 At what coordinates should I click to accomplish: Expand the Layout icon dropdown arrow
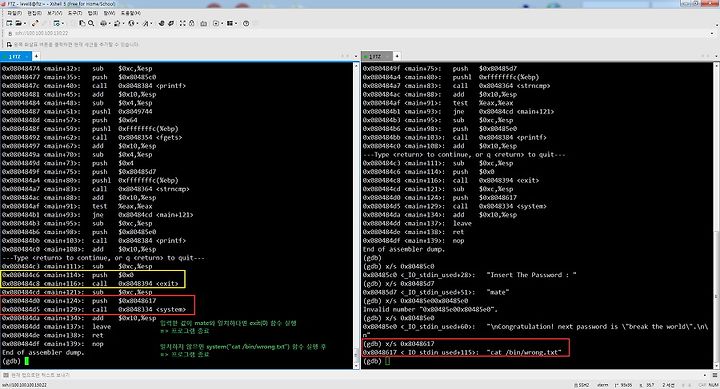tap(236, 23)
